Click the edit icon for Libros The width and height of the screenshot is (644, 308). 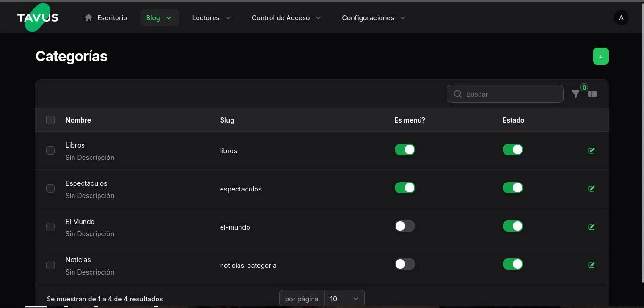591,150
